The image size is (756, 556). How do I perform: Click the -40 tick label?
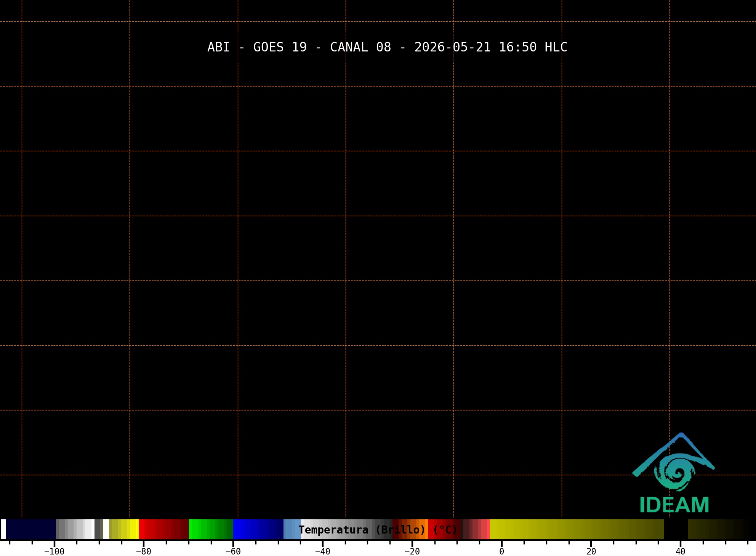coord(322,551)
